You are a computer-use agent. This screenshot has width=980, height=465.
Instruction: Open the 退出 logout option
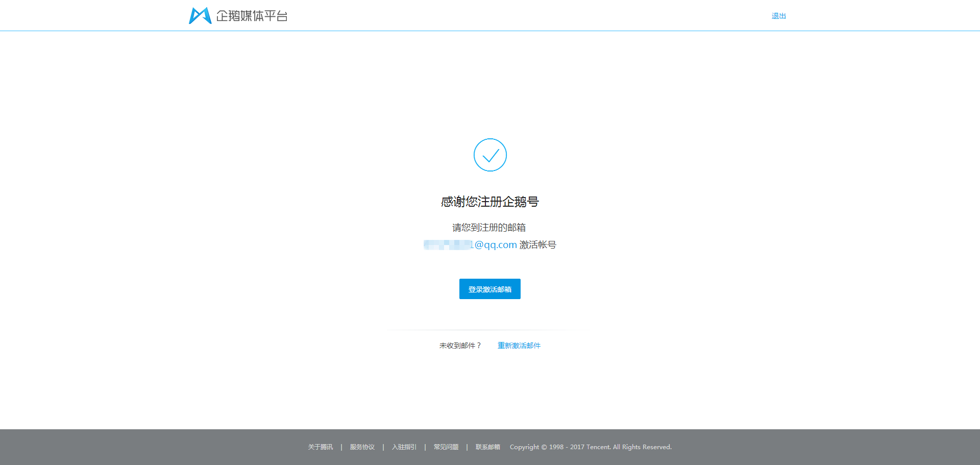[778, 15]
